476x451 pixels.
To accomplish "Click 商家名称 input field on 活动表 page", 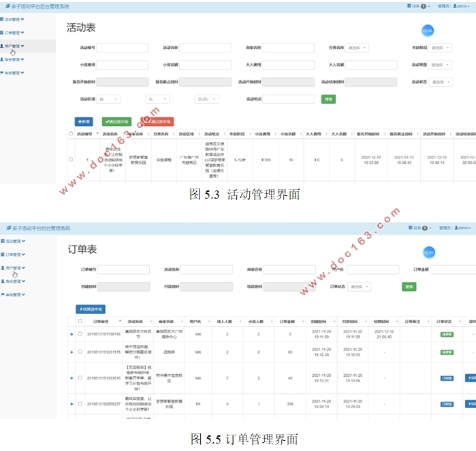I will coord(288,48).
